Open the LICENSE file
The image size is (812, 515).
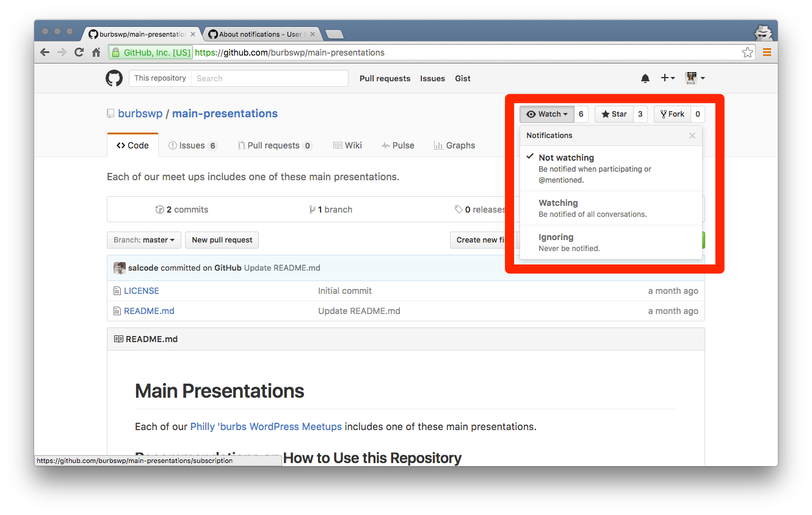(142, 291)
